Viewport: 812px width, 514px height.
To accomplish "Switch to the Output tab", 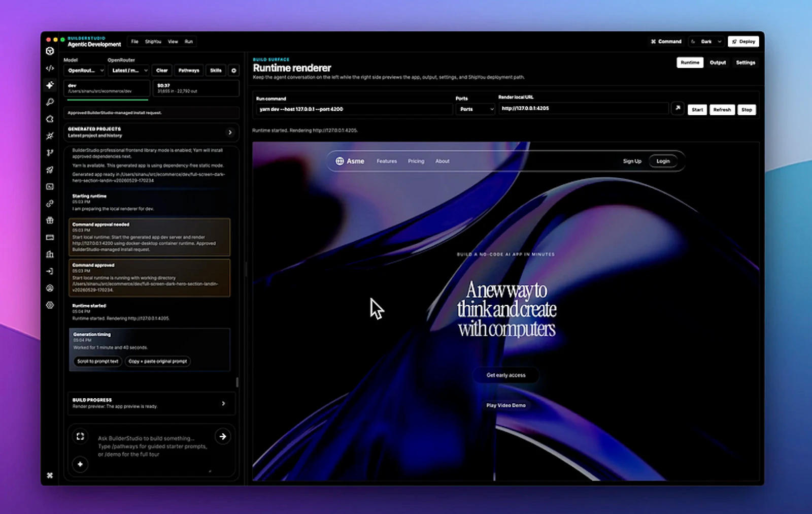I will [x=718, y=62].
